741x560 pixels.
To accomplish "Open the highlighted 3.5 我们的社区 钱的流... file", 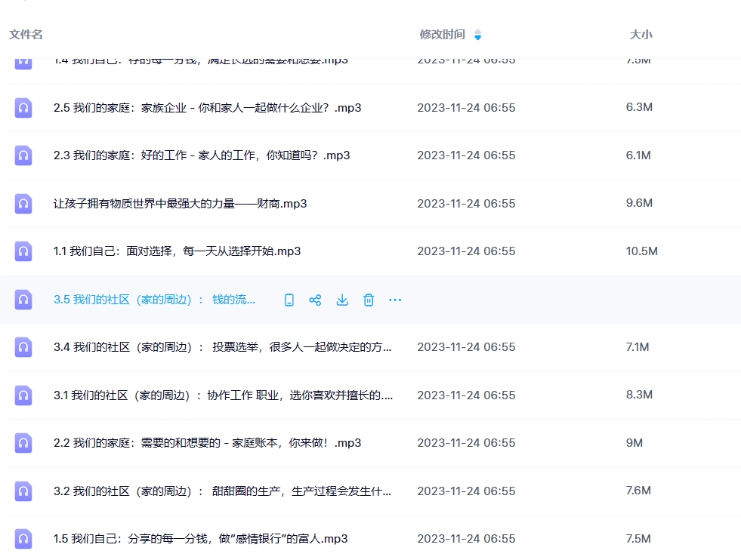I will click(155, 300).
